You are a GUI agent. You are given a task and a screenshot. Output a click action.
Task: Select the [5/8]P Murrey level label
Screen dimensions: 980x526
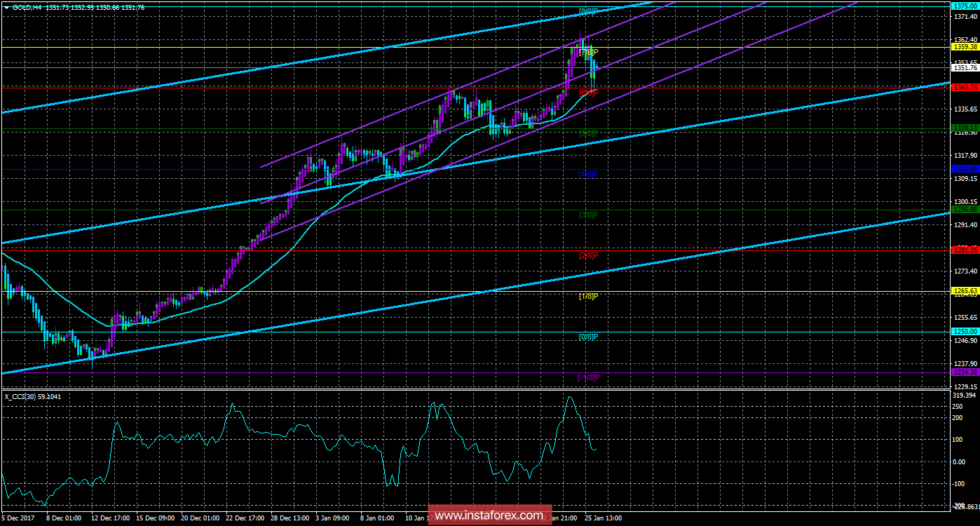tap(589, 133)
